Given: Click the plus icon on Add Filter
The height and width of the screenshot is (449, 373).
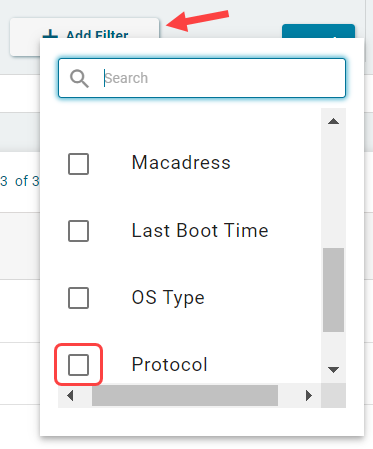Looking at the screenshot, I should click(50, 34).
